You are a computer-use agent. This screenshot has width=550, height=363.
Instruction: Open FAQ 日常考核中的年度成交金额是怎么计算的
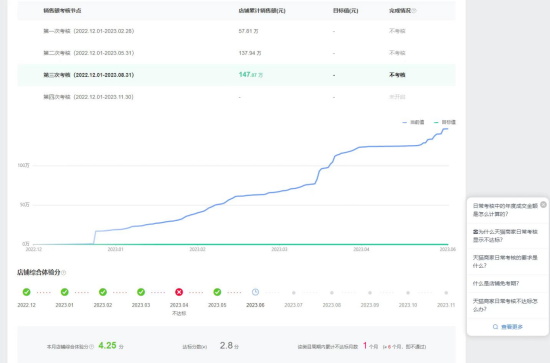505,210
